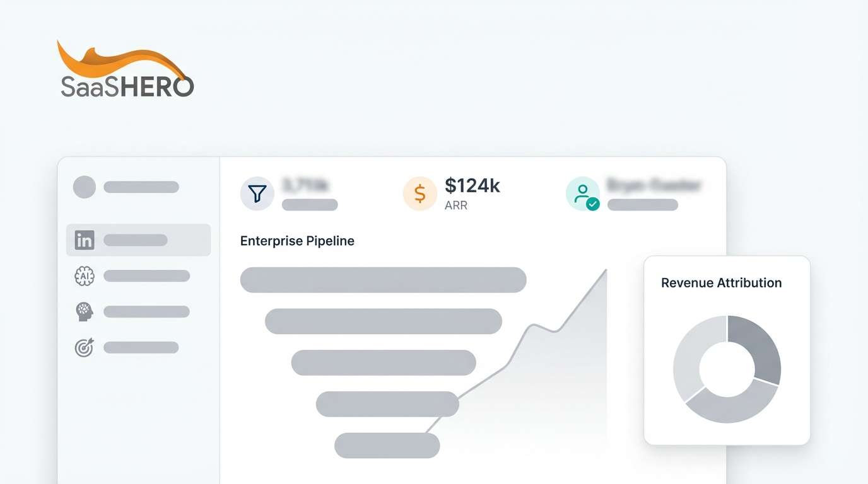Click the Enterprise Pipeline heading
The width and height of the screenshot is (868, 484).
[297, 241]
